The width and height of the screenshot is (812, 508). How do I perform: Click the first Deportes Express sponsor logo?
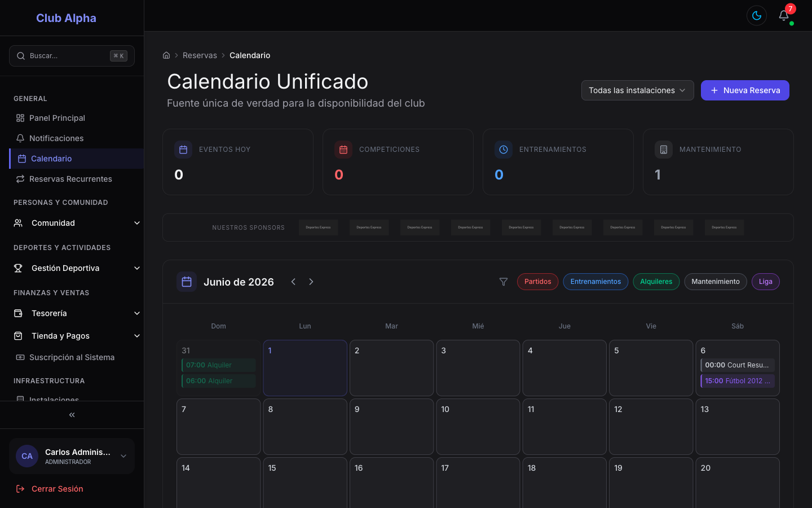click(x=319, y=227)
